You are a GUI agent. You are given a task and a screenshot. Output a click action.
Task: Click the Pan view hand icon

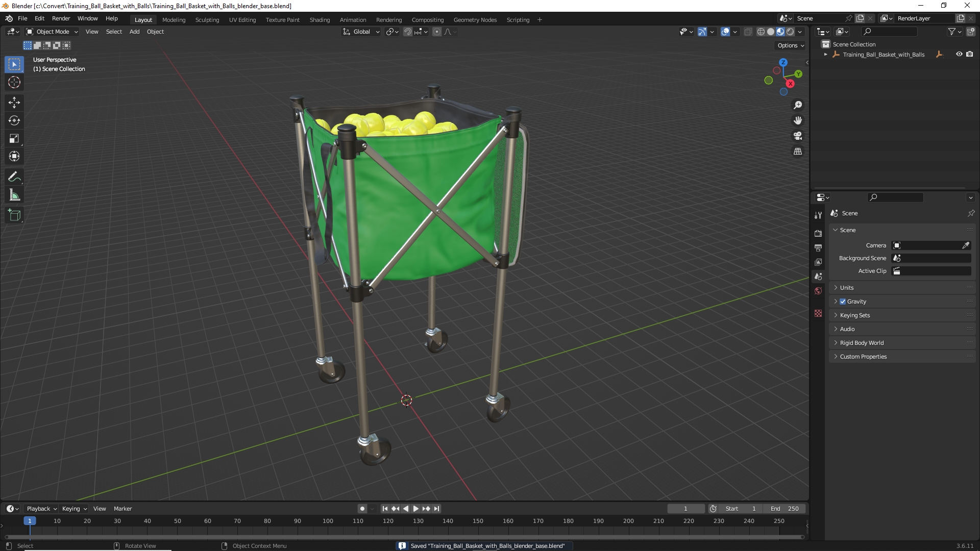click(798, 120)
